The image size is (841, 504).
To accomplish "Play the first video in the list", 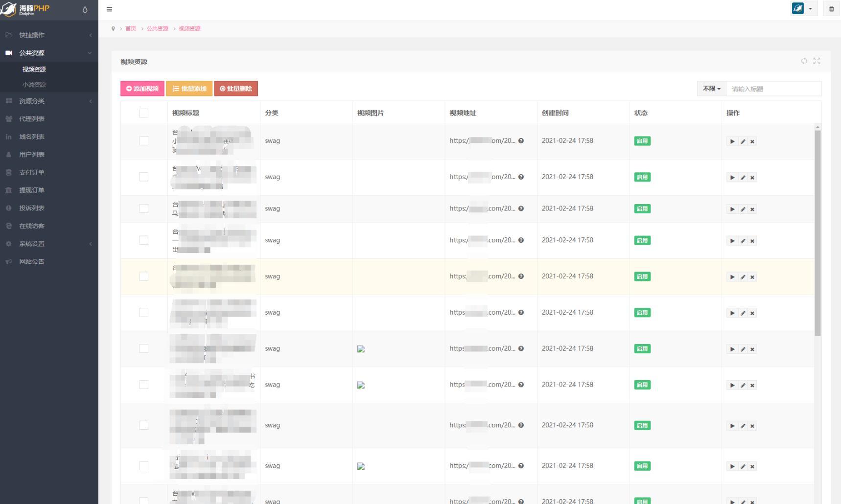I will click(732, 141).
